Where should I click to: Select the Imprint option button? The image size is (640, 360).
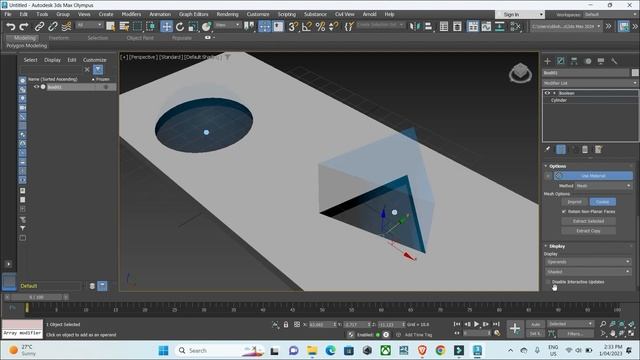[x=574, y=202]
